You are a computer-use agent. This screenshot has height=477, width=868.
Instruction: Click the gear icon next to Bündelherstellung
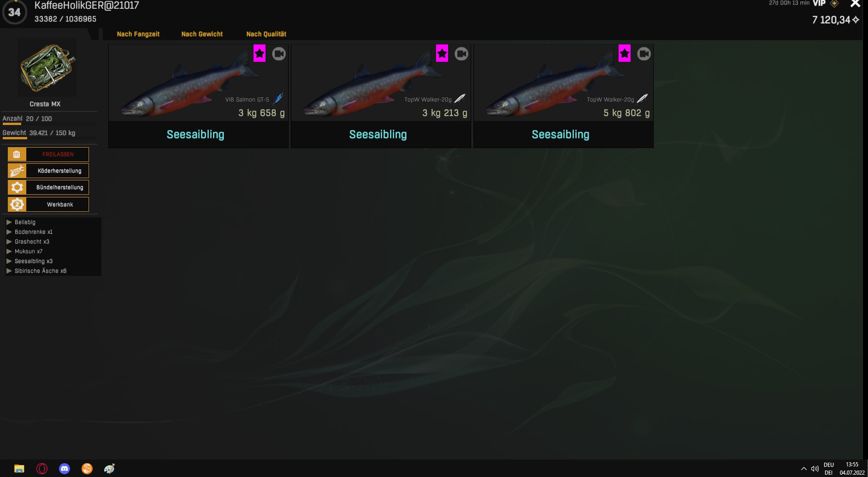pyautogui.click(x=17, y=187)
